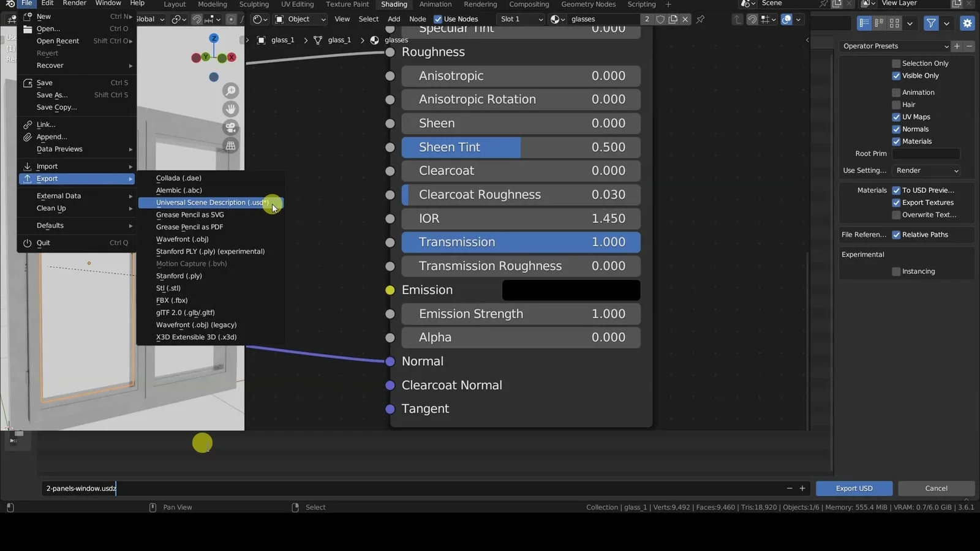Toggle the camera view icon
This screenshot has width=980, height=551.
231,127
